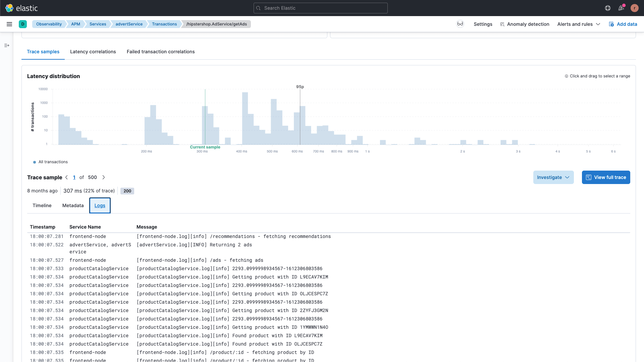Viewport: 644px width, 362px height.
Task: Open Latency correlations tab
Action: tap(93, 52)
